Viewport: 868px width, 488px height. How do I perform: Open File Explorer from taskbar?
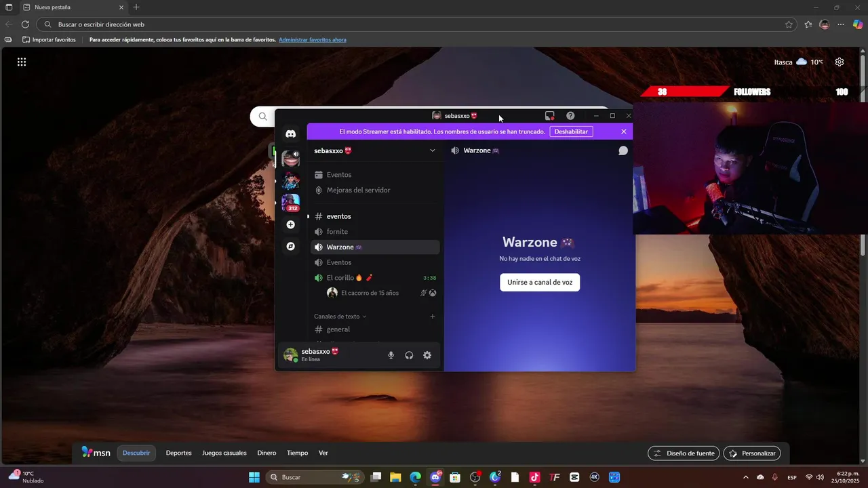click(395, 477)
